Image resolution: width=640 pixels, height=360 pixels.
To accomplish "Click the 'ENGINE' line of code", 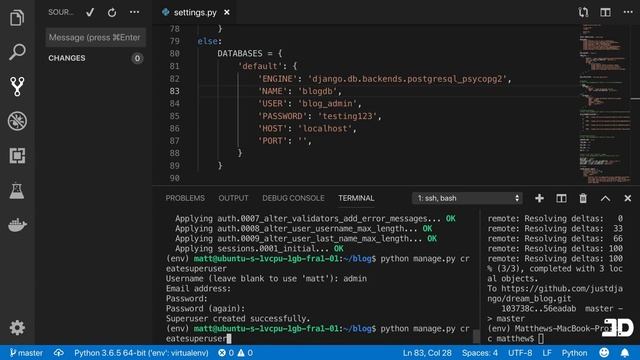I will [384, 79].
